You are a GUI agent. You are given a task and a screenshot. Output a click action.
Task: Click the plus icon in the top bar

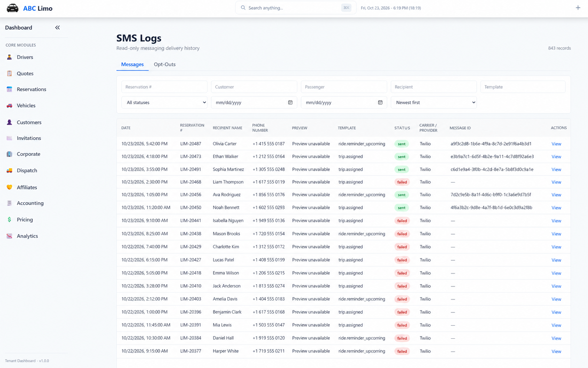point(578,8)
